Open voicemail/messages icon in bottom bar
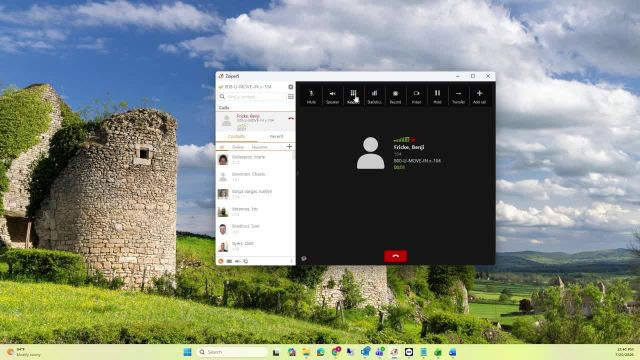Screen dimensions: 640x360 click(229, 261)
